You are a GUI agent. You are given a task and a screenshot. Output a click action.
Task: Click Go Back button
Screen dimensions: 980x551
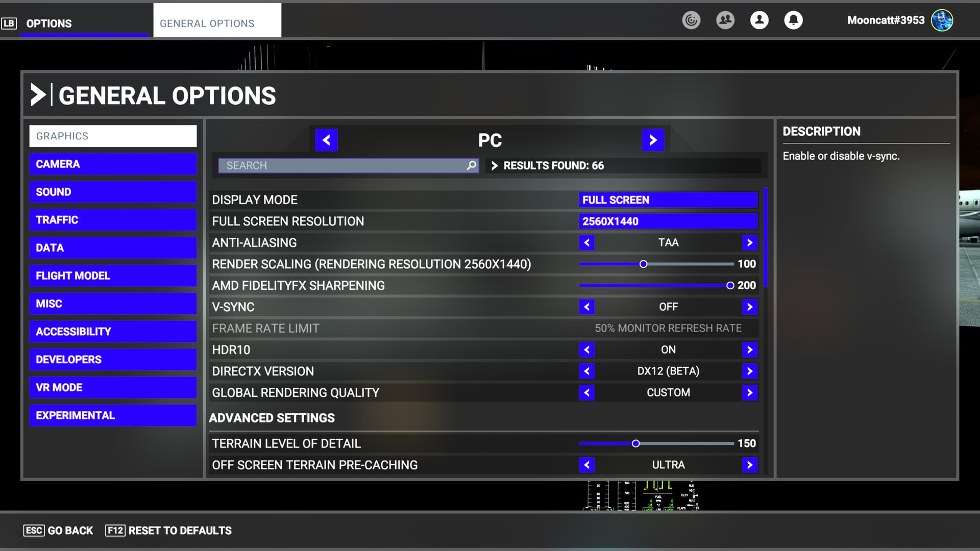tap(58, 531)
